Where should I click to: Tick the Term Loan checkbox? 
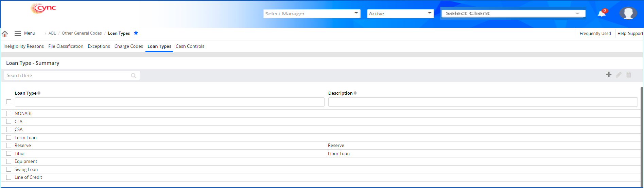pyautogui.click(x=9, y=137)
